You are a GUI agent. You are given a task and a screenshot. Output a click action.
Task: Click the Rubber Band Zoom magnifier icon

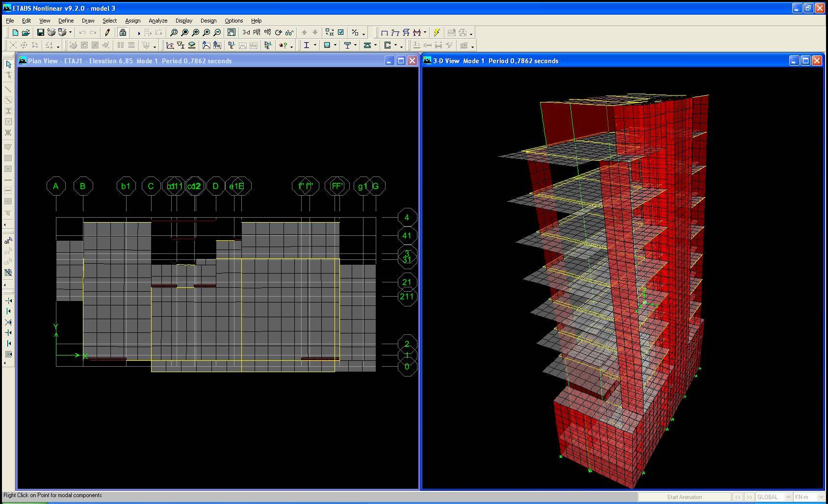click(x=174, y=33)
